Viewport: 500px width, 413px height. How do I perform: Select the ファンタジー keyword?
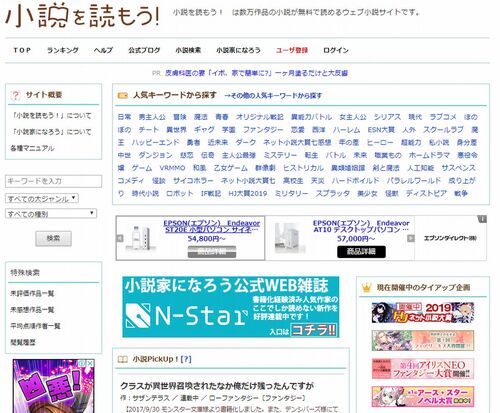pos(263,130)
